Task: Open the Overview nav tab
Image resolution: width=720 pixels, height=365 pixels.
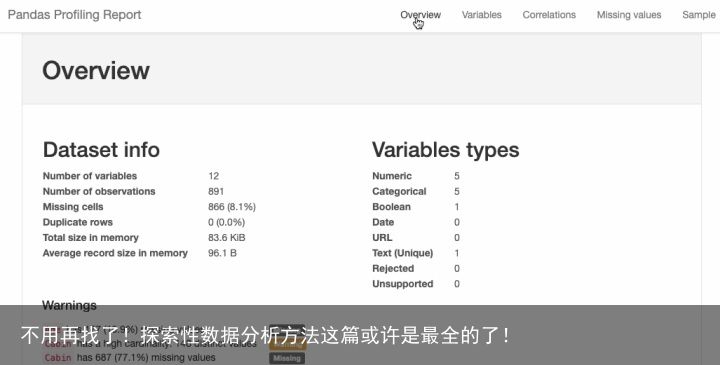Action: point(420,15)
